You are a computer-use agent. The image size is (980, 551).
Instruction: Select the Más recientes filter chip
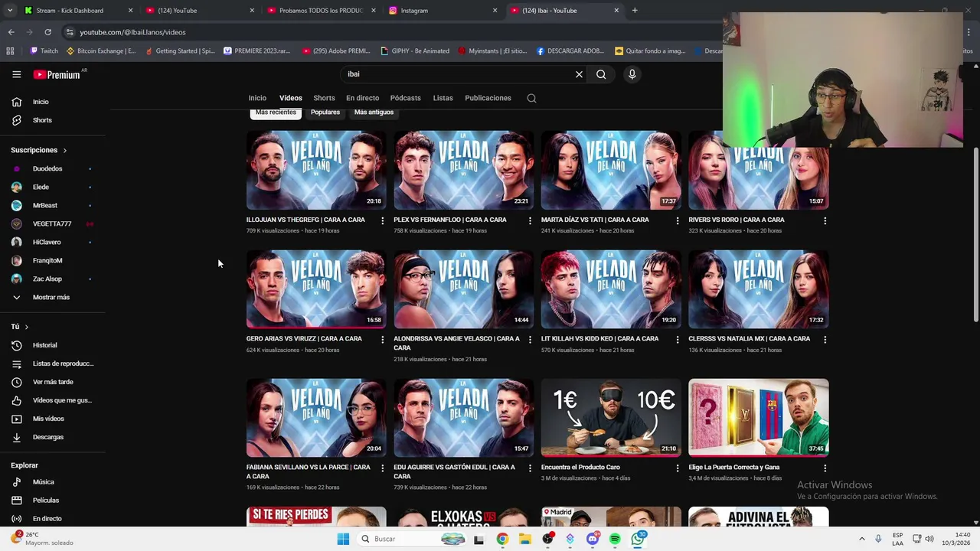click(x=276, y=112)
